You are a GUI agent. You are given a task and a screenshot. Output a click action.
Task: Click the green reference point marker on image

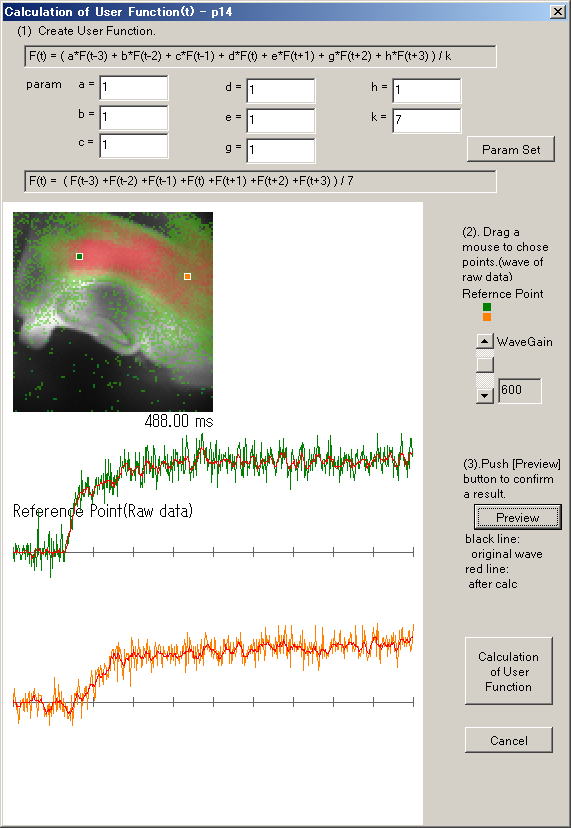(79, 256)
